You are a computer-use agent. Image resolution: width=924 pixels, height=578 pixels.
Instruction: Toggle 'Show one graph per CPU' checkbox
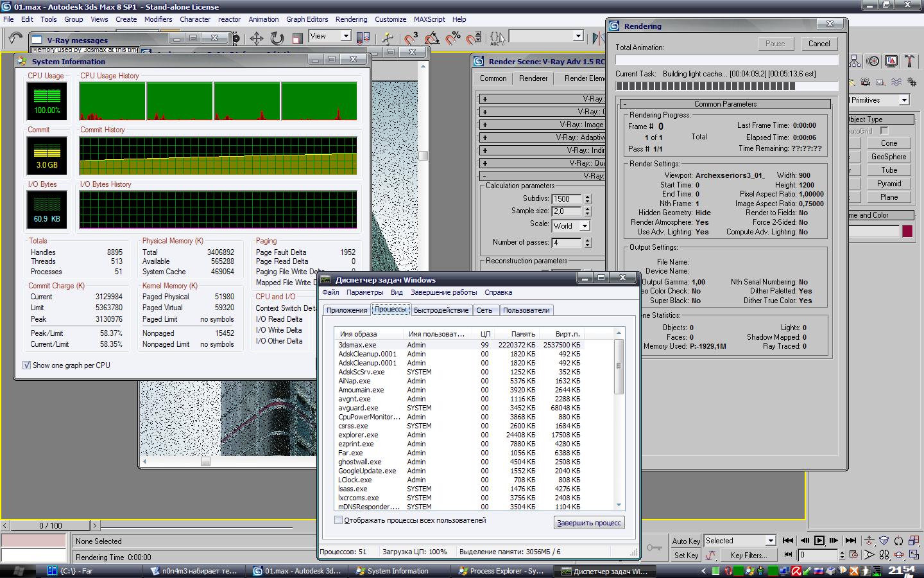click(27, 365)
